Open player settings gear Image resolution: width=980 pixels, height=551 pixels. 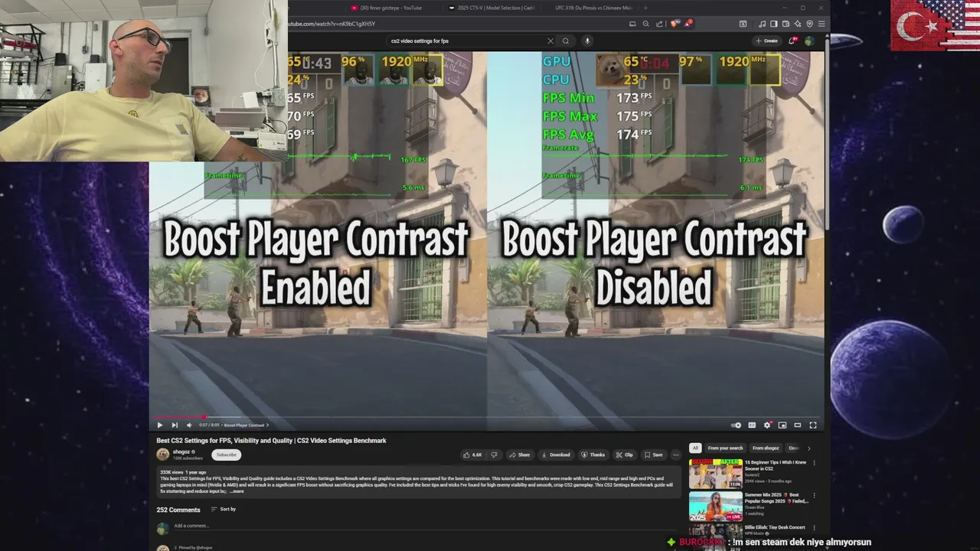(767, 425)
